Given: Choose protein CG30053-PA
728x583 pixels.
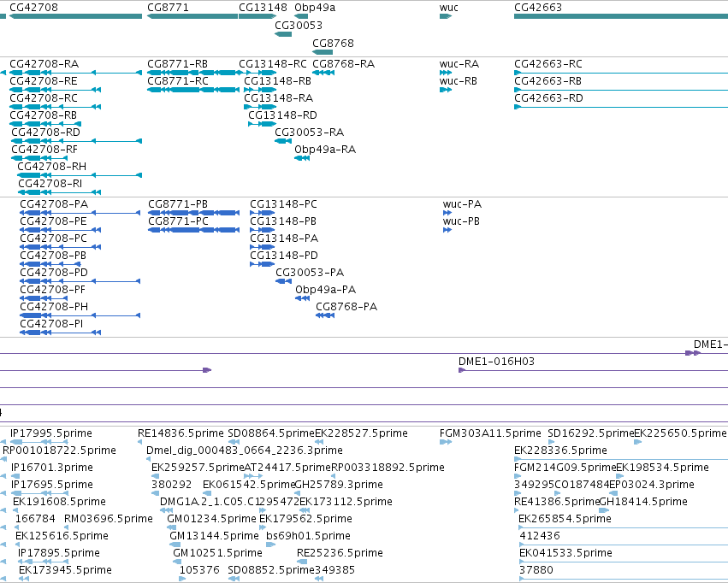Looking at the screenshot, I should click(x=310, y=273).
